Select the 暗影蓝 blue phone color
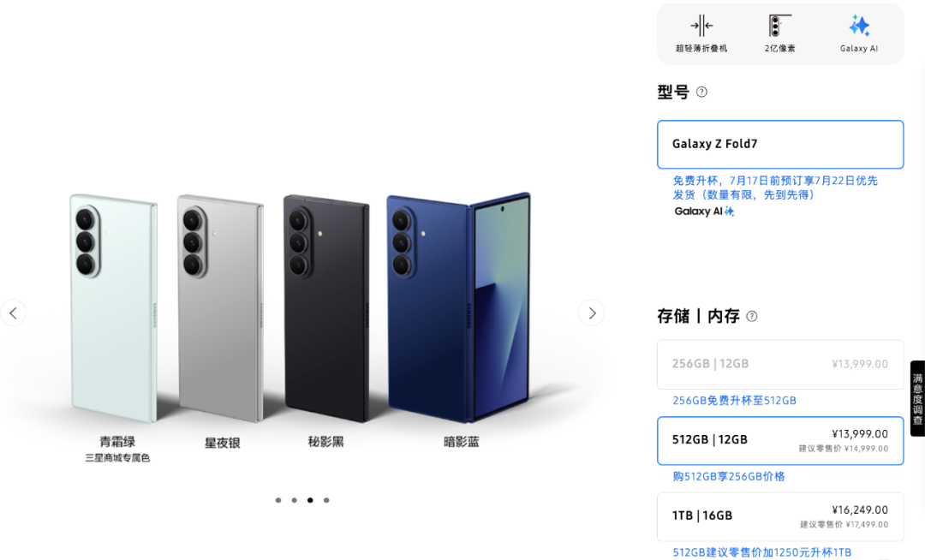This screenshot has height=560, width=925. pos(460,307)
